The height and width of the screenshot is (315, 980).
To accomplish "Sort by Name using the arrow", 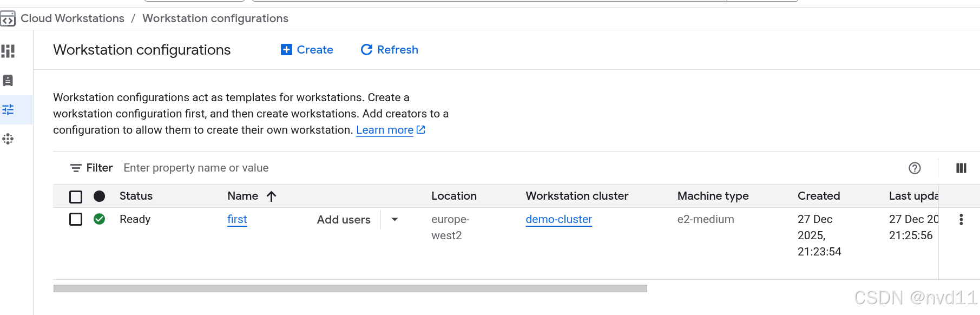I will click(x=272, y=196).
